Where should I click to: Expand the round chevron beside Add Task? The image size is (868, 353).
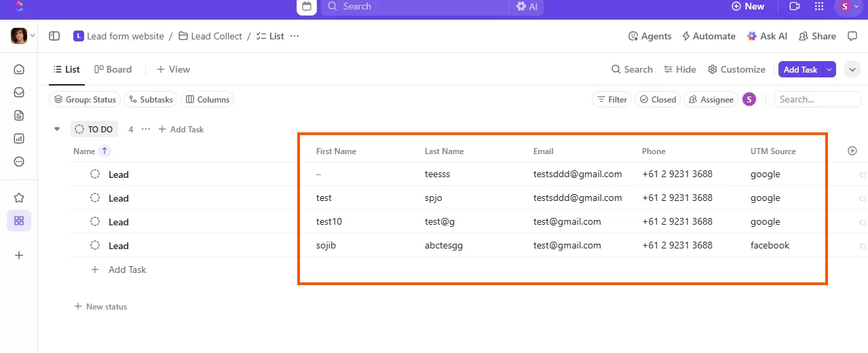(x=852, y=69)
